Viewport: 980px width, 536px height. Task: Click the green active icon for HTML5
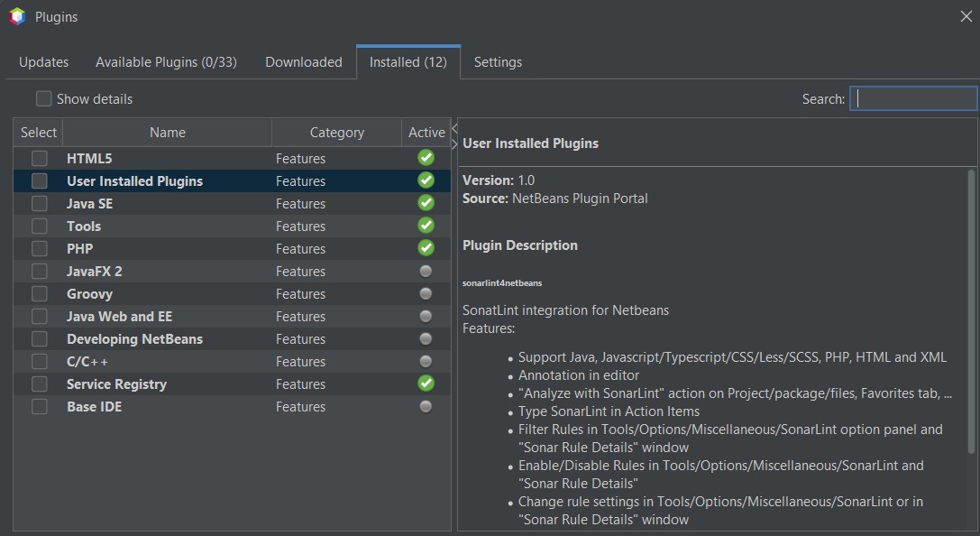pyautogui.click(x=426, y=158)
